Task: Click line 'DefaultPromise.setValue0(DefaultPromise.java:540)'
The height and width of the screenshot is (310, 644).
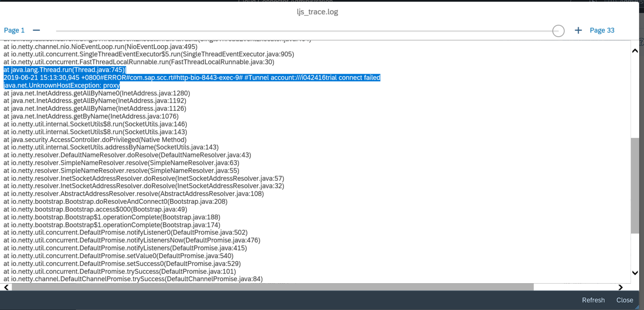Action: 118,256
